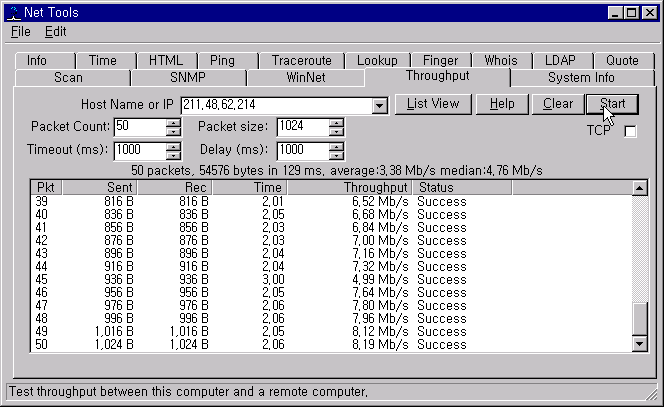
Task: Switch to the Scan tab
Action: (72, 78)
